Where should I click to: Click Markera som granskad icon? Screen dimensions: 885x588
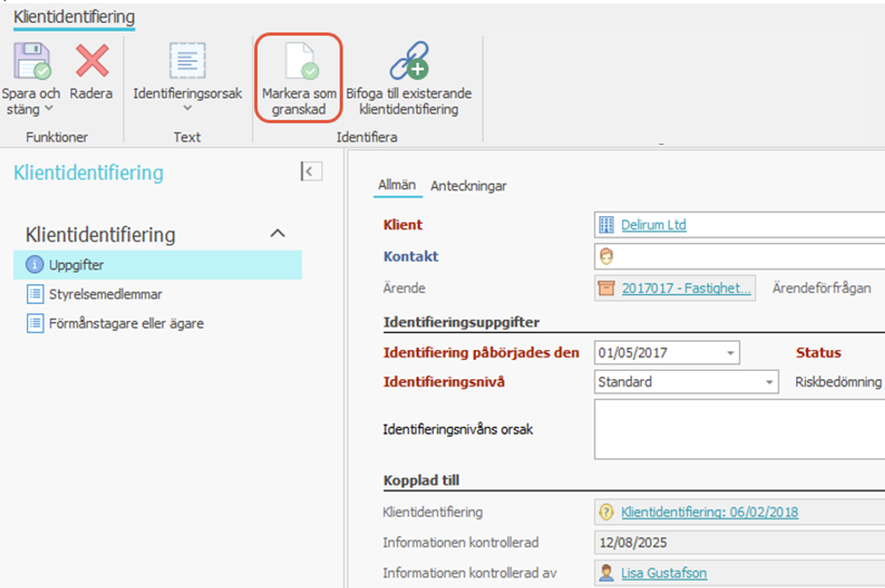pos(299,61)
